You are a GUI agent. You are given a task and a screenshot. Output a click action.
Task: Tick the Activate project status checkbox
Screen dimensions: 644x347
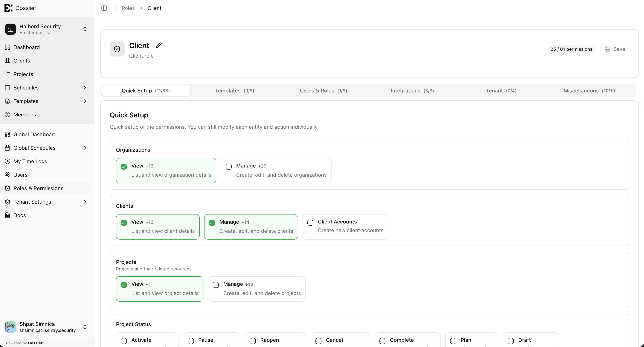tap(124, 341)
